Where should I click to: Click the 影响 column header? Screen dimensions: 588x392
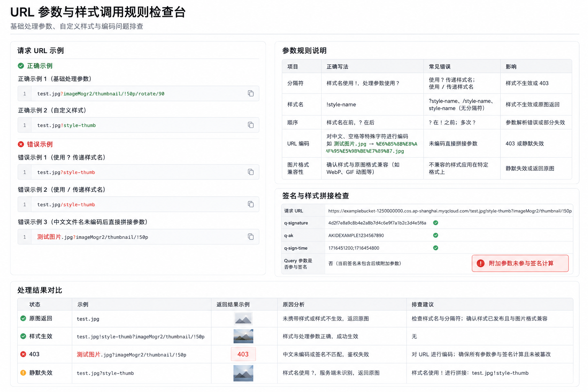click(511, 67)
